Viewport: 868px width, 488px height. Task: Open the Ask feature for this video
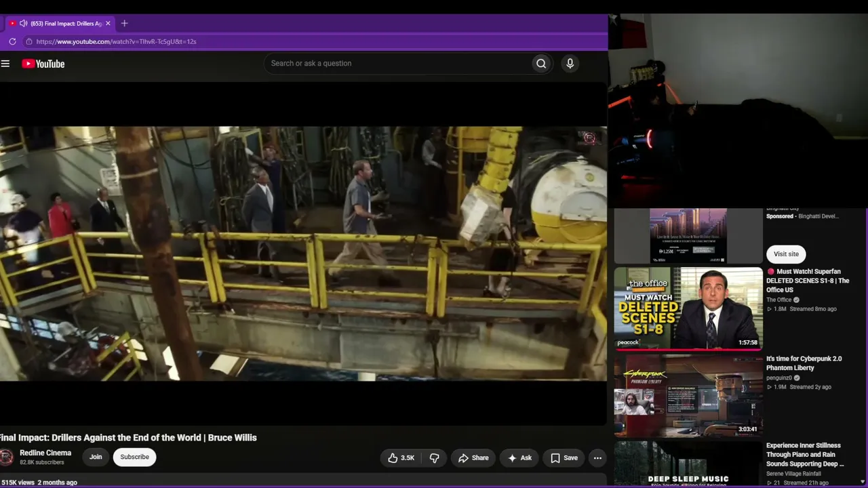click(x=519, y=458)
